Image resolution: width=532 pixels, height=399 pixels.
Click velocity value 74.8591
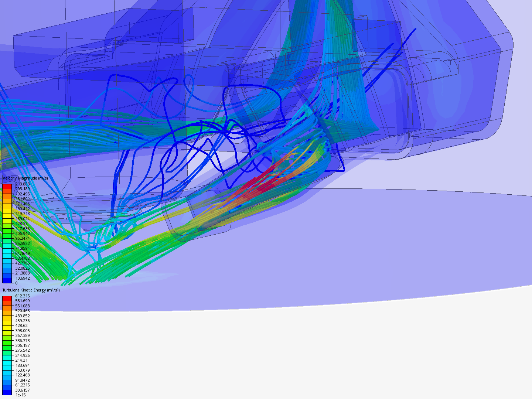pos(23,248)
